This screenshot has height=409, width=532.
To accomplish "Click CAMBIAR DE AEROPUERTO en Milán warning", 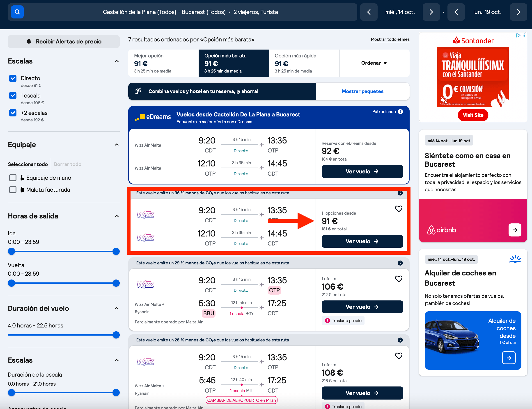I will tap(241, 400).
